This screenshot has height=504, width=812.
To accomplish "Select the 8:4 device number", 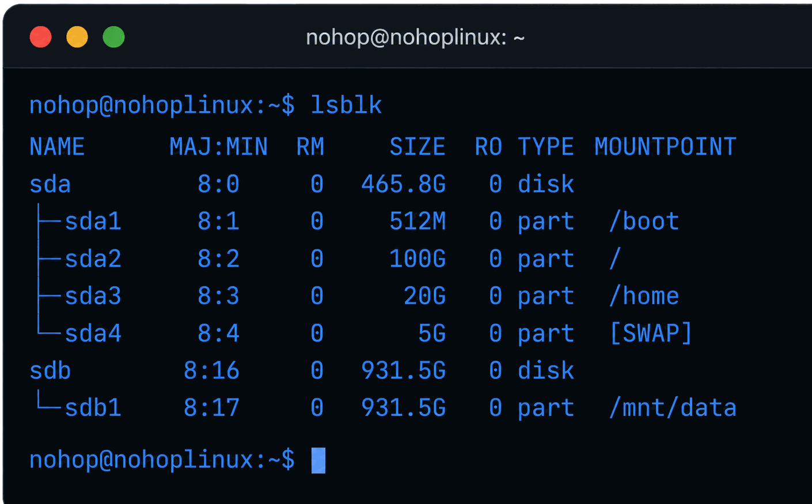I will (x=219, y=334).
